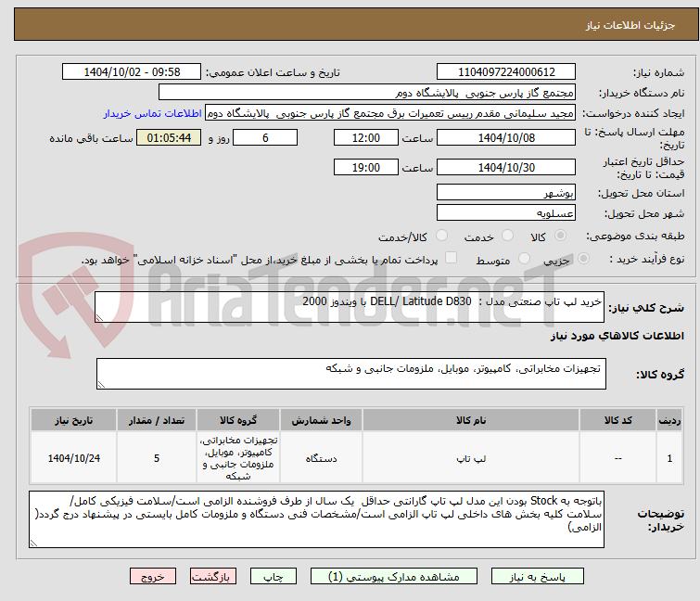Select the 'خدمت' radio button
The height and width of the screenshot is (601, 700).
pyautogui.click(x=507, y=236)
